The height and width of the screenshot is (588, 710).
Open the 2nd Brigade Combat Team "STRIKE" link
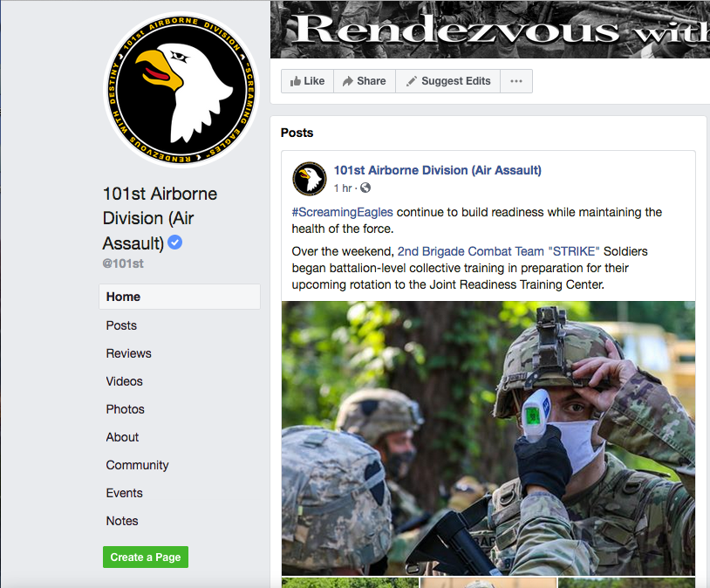click(x=498, y=251)
